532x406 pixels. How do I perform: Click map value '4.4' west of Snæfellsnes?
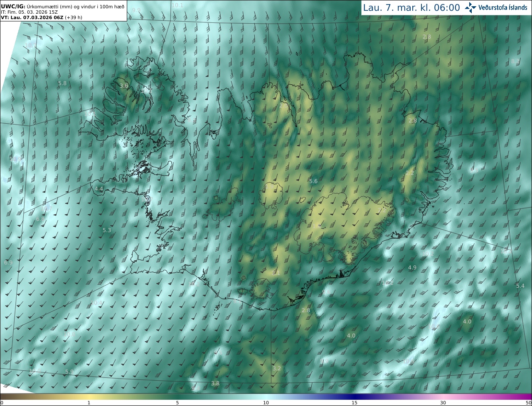coord(99,189)
